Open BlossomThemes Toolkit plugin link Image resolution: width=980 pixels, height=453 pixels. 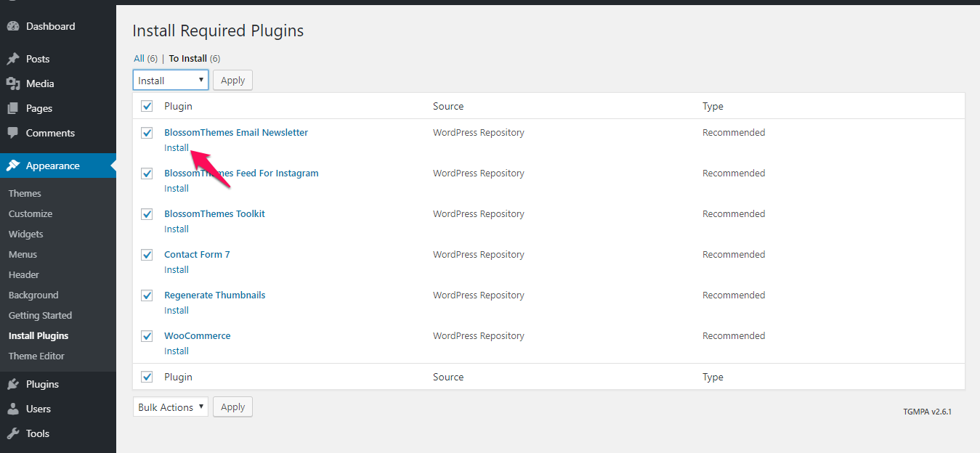(215, 213)
